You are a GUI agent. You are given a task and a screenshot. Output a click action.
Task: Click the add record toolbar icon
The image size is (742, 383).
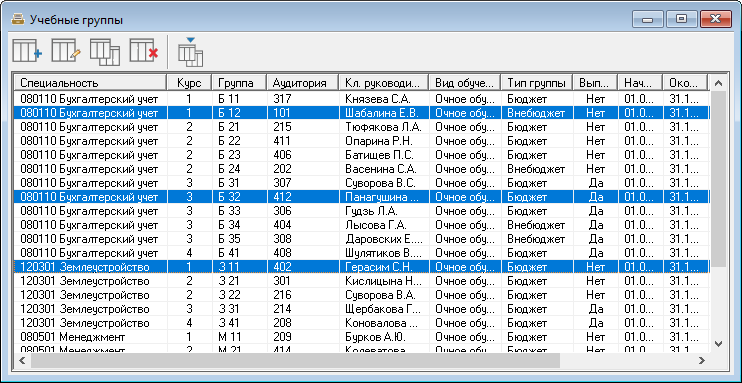click(x=27, y=51)
